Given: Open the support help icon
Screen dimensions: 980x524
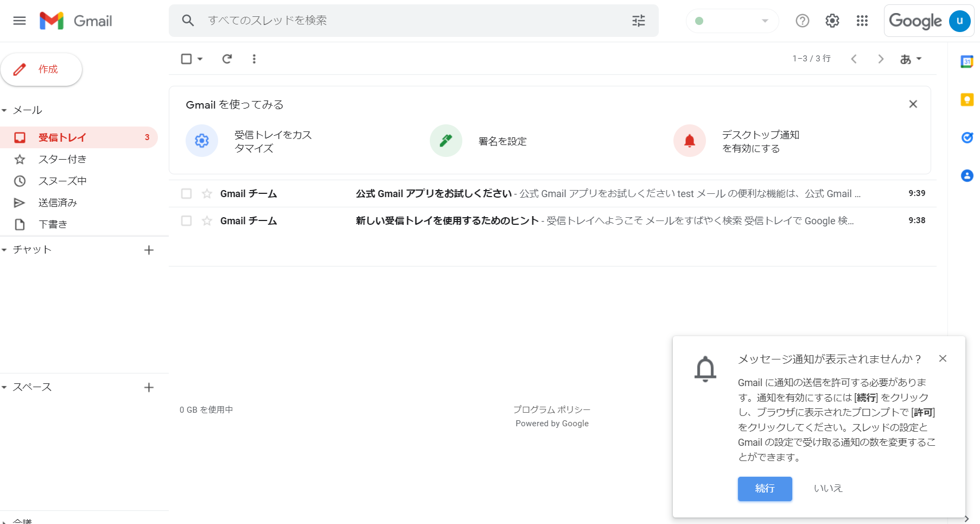Looking at the screenshot, I should (802, 21).
